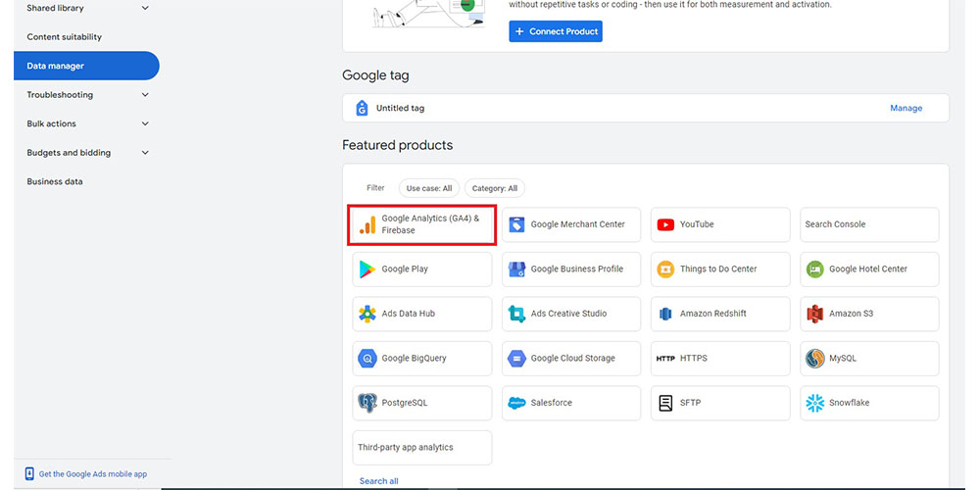Expand the Bulk actions chevron
Viewport: 980px width, 490px height.
tap(145, 123)
